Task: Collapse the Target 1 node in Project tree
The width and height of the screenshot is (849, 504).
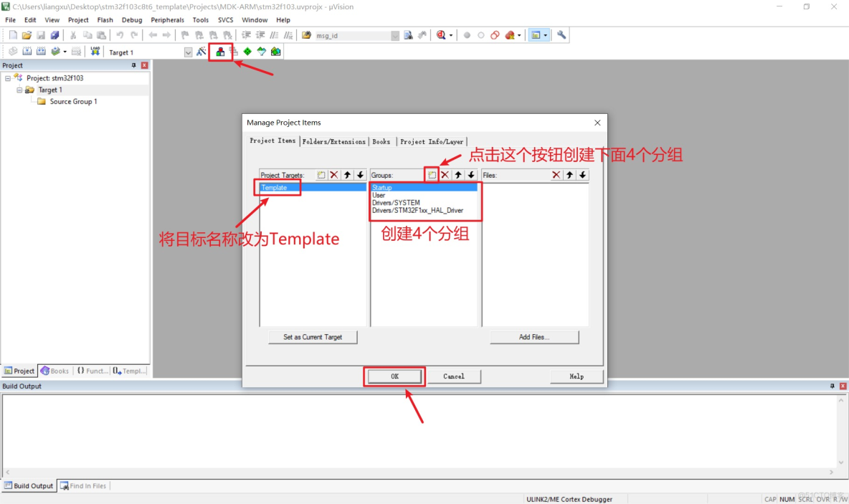Action: tap(19, 90)
